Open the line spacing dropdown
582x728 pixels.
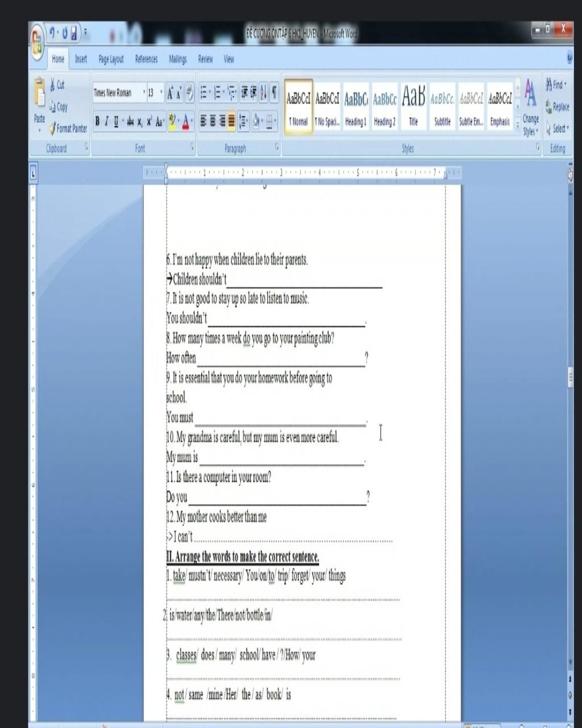tap(243, 121)
